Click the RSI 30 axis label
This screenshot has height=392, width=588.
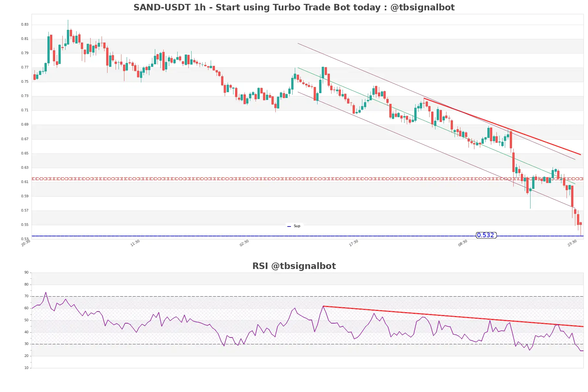pyautogui.click(x=26, y=344)
